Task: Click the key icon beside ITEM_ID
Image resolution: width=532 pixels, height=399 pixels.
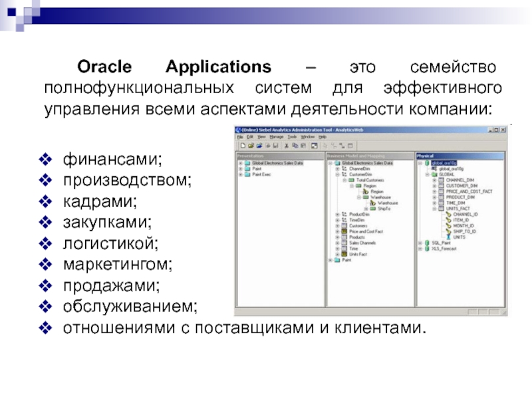Action: pos(448,220)
